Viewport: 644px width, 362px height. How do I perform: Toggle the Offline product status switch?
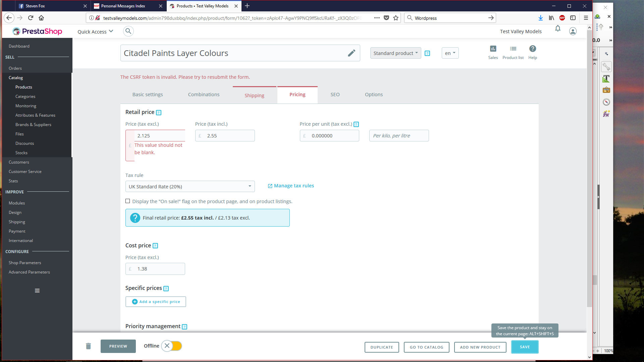pos(172,346)
